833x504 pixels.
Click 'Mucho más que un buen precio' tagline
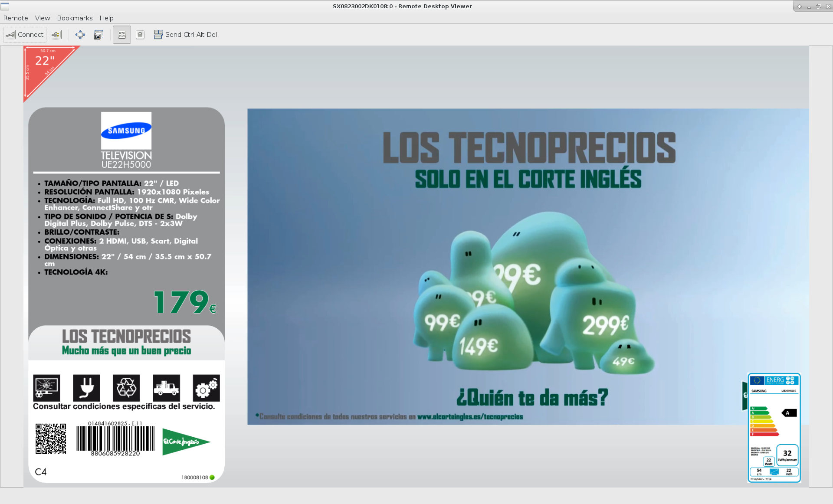[x=126, y=350]
